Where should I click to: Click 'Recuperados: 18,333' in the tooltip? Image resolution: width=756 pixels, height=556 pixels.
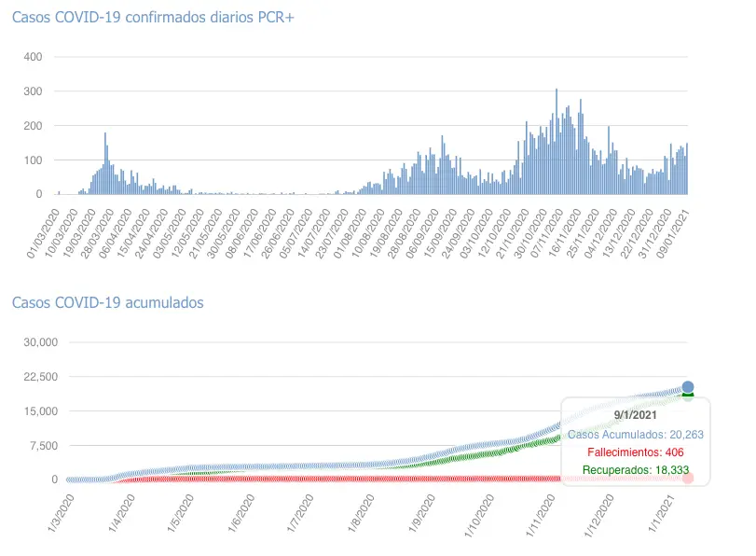pos(635,470)
